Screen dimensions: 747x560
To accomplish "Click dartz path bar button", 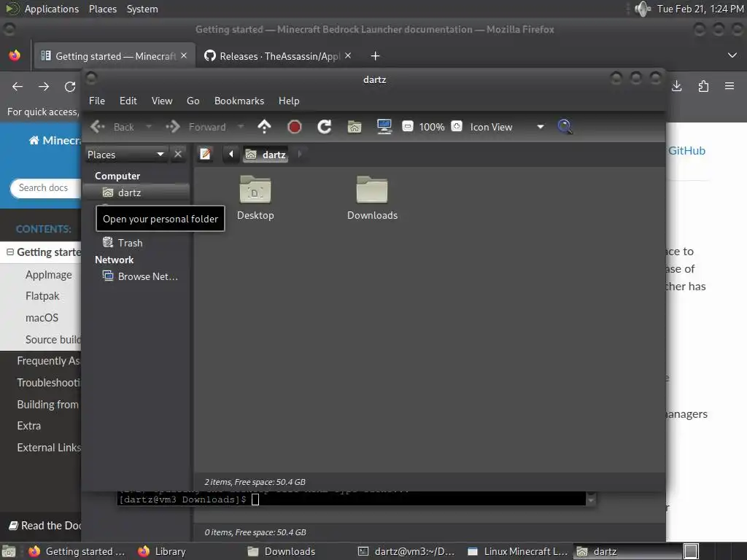I will (x=266, y=155).
